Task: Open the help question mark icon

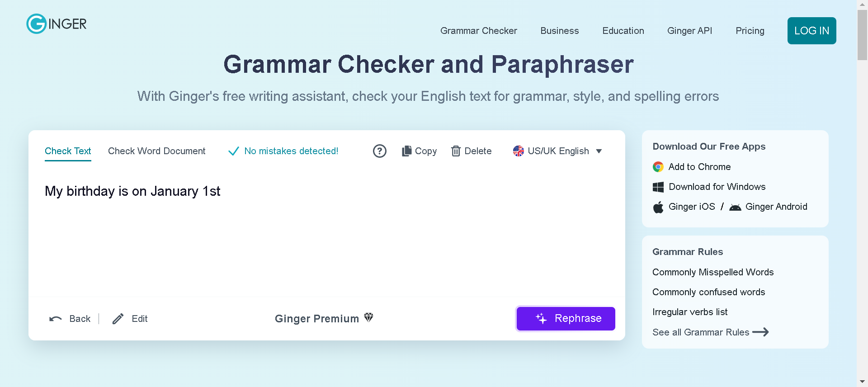Action: click(x=380, y=151)
